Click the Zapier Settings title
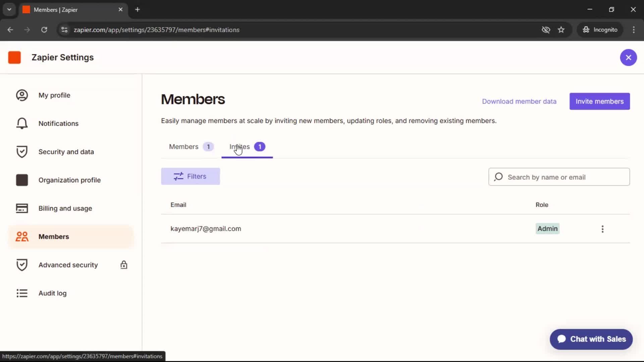This screenshot has height=362, width=644. point(63,57)
